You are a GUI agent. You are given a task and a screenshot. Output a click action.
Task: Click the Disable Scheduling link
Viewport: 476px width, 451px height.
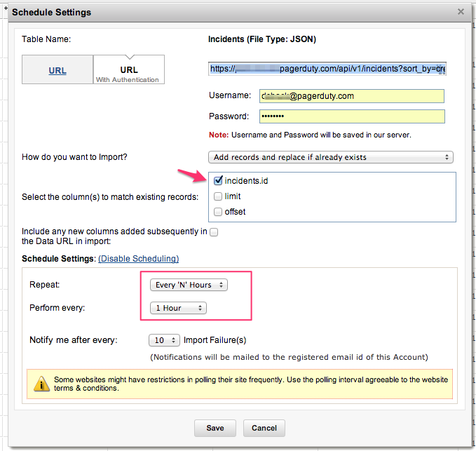(x=138, y=259)
